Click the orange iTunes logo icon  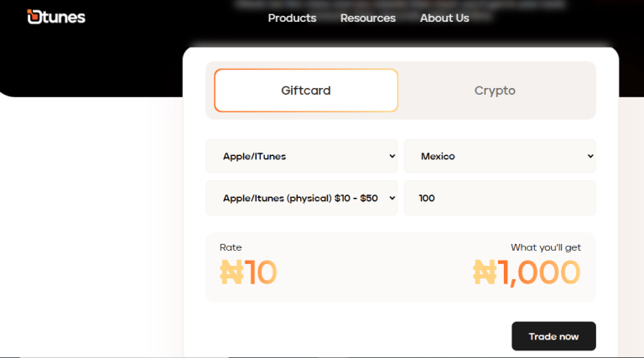click(x=34, y=17)
